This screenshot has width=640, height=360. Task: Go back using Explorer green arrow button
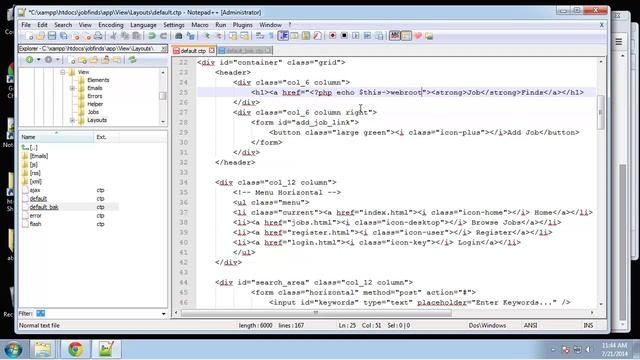[x=29, y=60]
